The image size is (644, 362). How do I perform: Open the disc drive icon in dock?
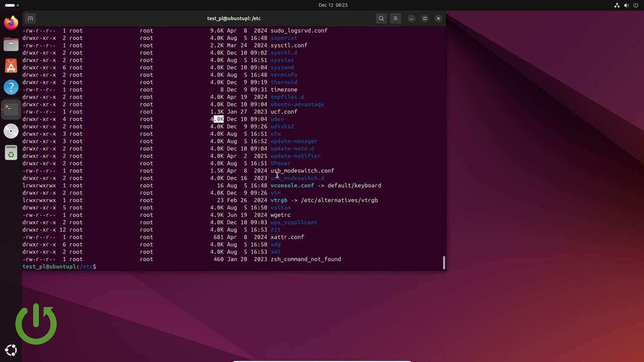(11, 131)
